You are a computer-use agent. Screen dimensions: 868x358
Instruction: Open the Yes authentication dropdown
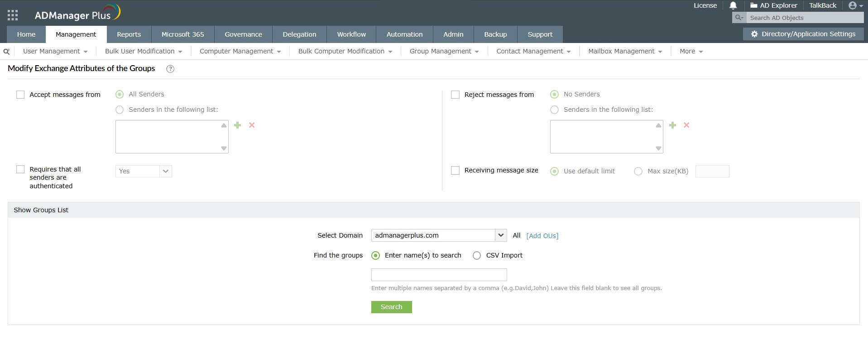[144, 171]
